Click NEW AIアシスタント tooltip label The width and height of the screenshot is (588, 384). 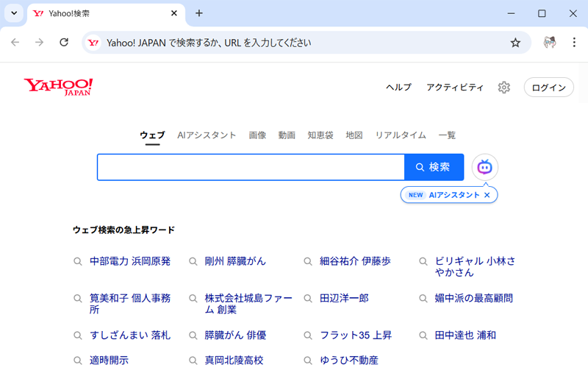click(x=443, y=195)
